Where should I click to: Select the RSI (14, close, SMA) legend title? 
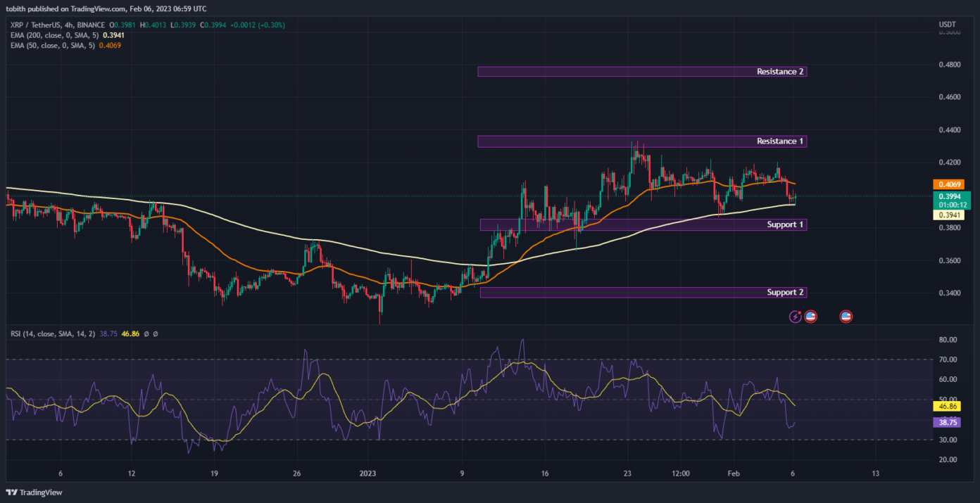(53, 334)
